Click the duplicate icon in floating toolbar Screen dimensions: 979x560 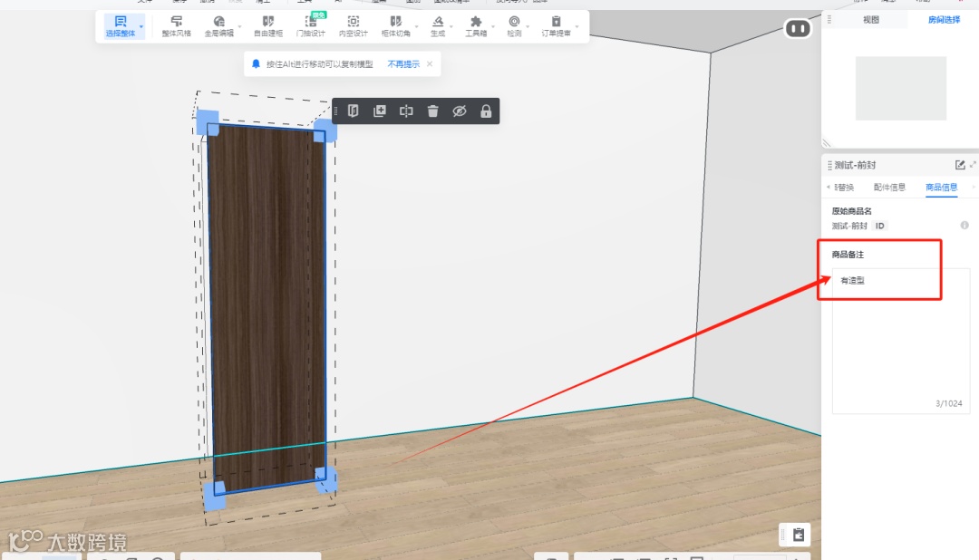point(380,111)
